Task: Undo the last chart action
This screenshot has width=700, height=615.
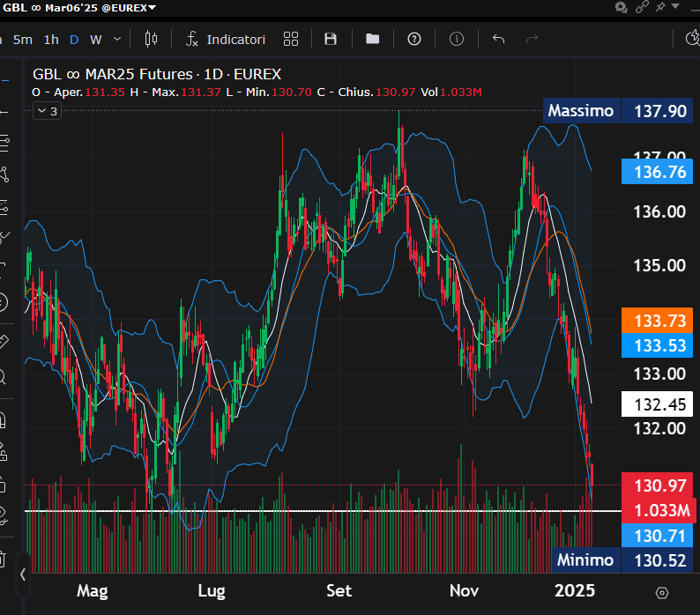Action: click(x=498, y=39)
